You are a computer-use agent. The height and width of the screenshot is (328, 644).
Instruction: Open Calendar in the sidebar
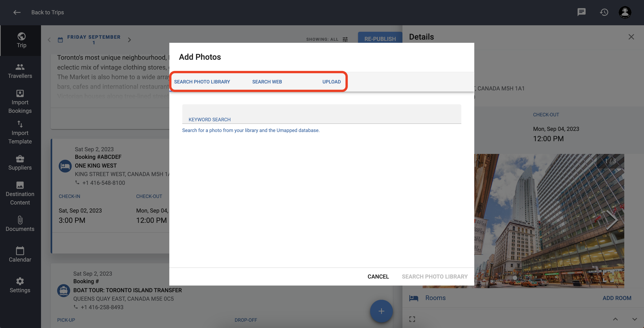click(20, 255)
